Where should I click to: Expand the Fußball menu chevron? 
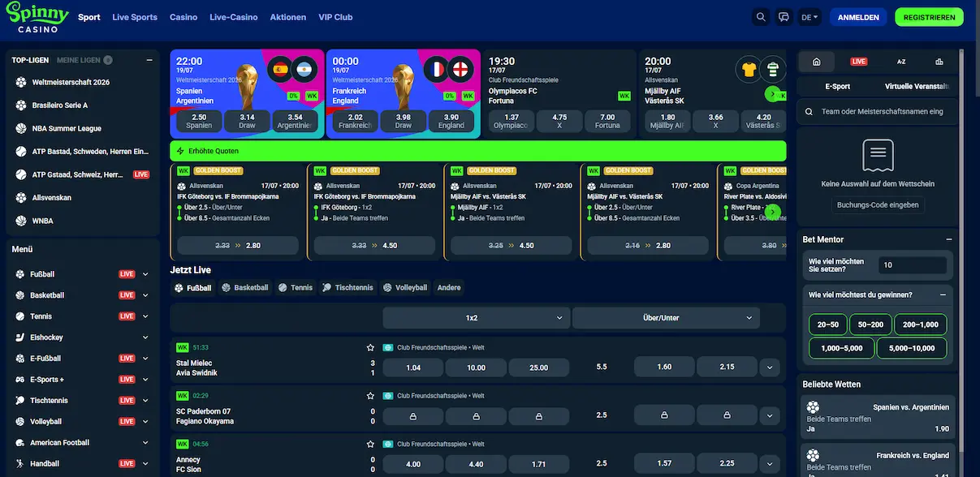[145, 274]
